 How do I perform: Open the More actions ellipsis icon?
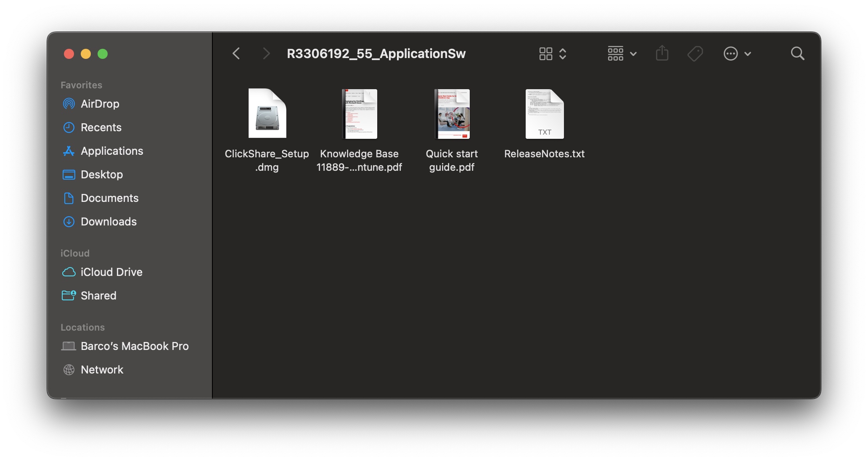(x=731, y=54)
